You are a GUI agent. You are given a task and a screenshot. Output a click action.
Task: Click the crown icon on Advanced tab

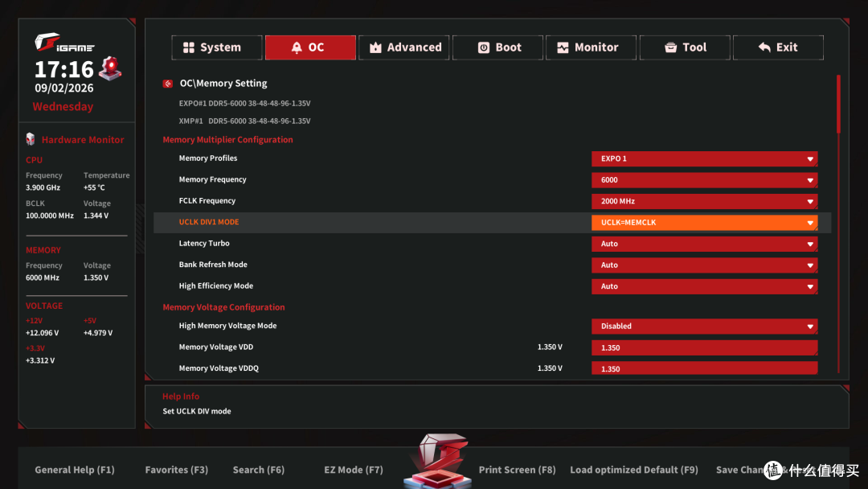click(x=375, y=47)
